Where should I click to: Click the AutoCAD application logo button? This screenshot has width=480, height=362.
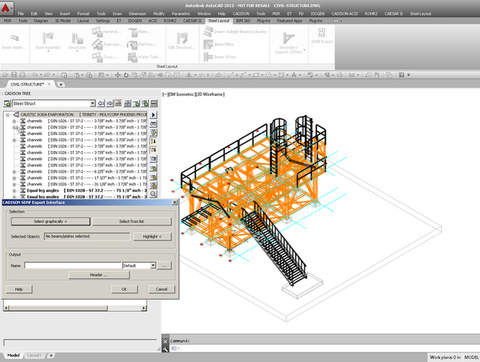tap(6, 7)
